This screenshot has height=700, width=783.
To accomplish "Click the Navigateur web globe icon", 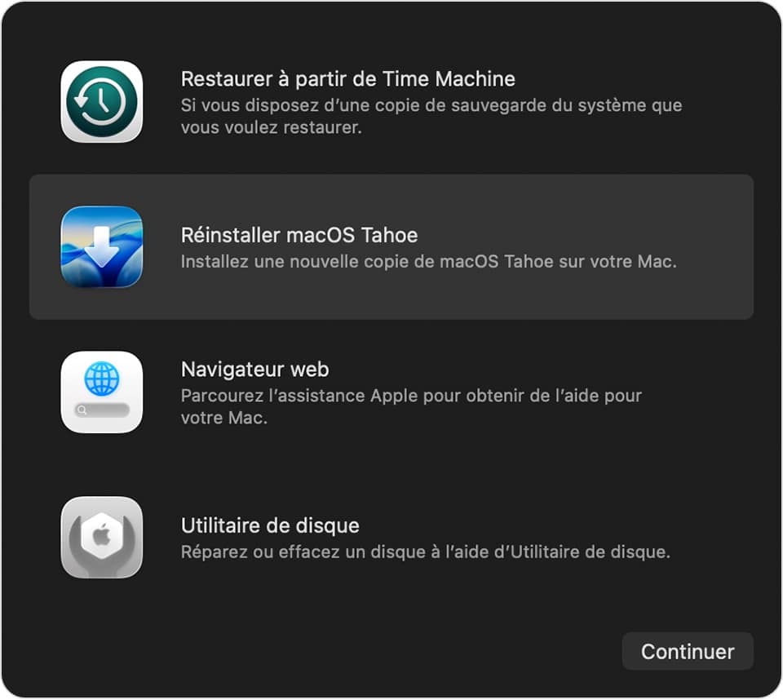I will 102,392.
